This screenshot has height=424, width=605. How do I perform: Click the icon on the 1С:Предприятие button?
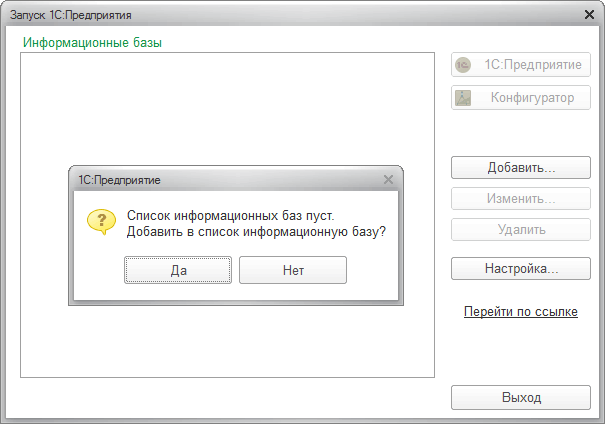click(463, 65)
